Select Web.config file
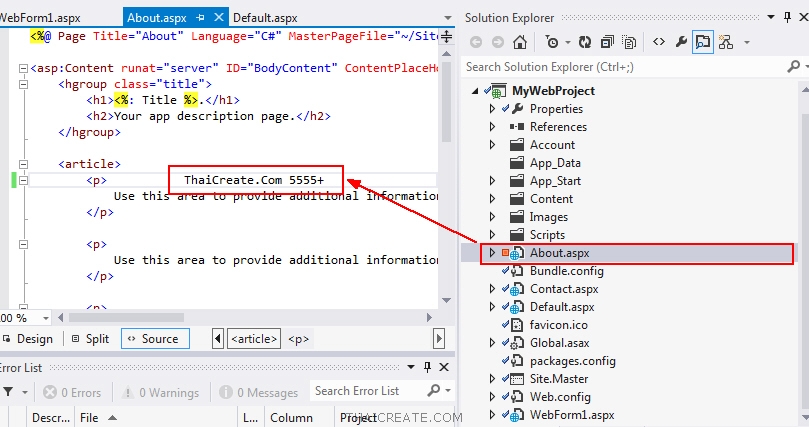The height and width of the screenshot is (427, 809). click(560, 397)
